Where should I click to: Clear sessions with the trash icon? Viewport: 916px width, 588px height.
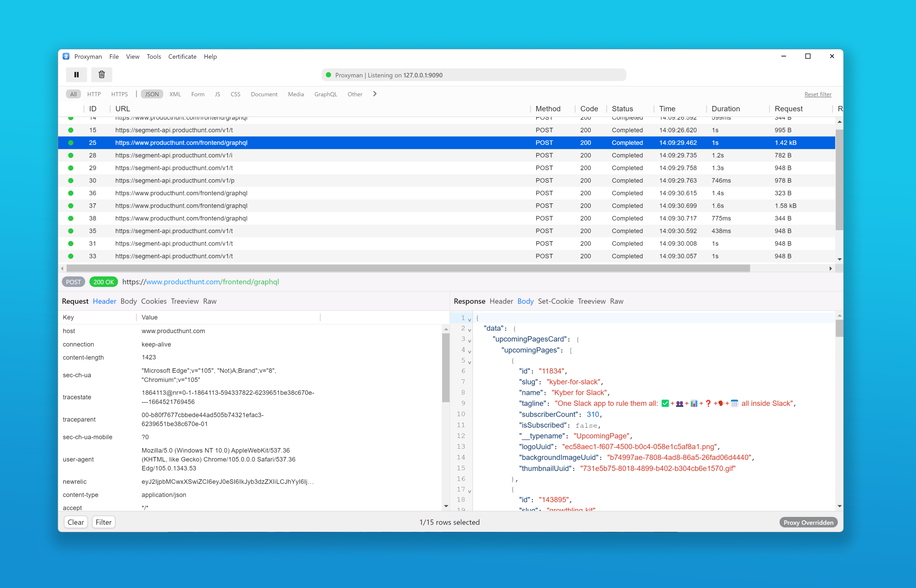[102, 74]
